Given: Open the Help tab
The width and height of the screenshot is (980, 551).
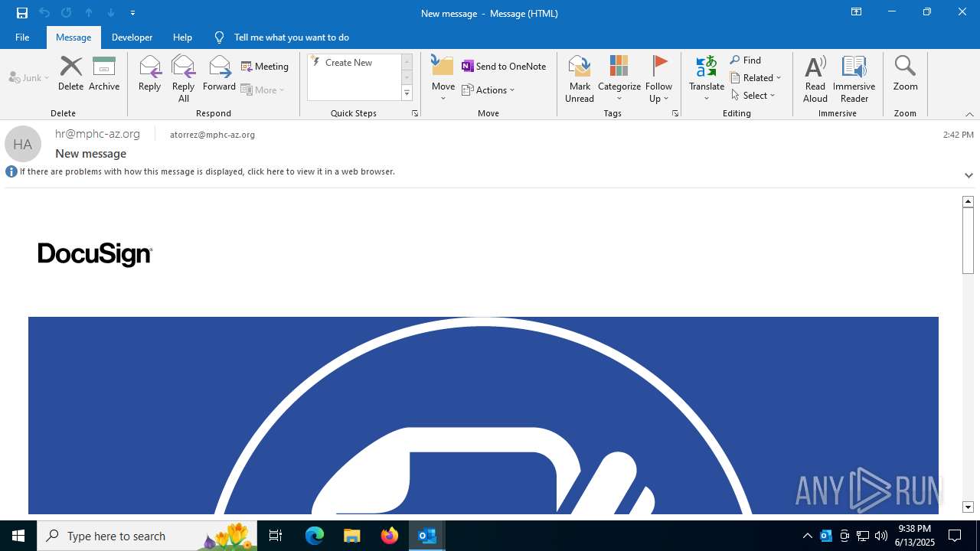Looking at the screenshot, I should pos(182,37).
